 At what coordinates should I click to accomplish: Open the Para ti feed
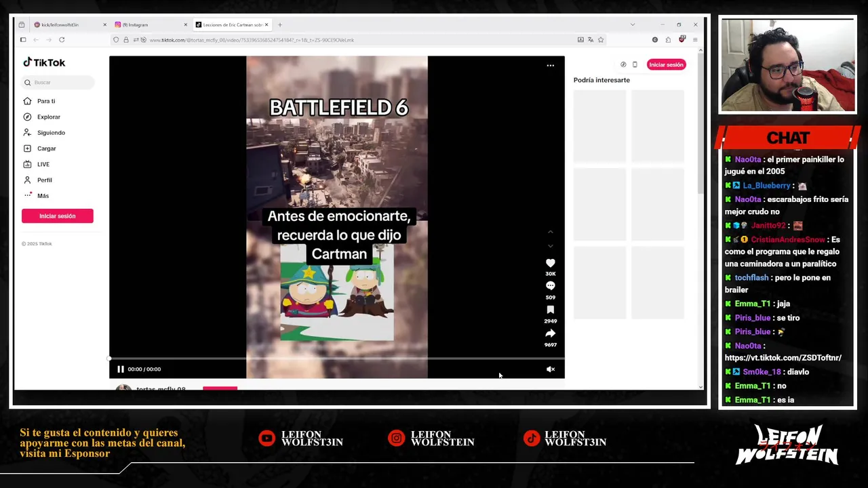click(x=39, y=101)
